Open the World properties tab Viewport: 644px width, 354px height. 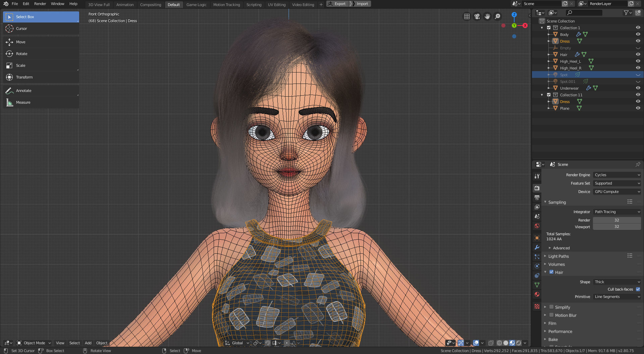pos(537,226)
